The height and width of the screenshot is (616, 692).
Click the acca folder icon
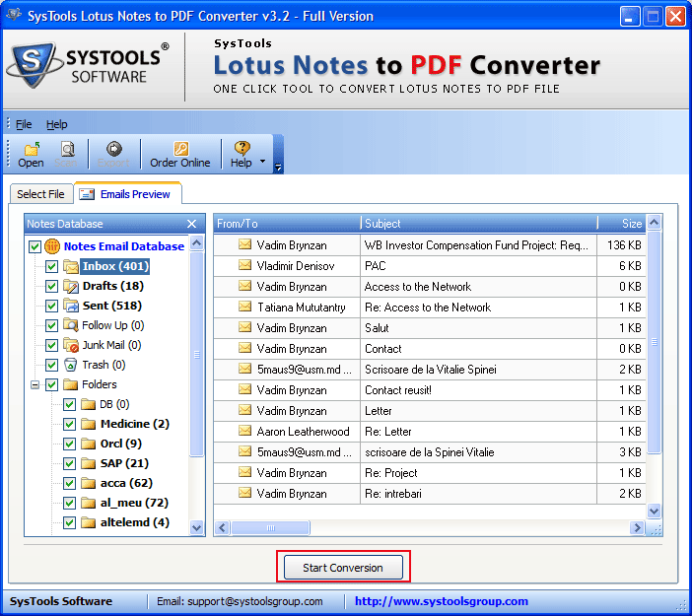(89, 483)
